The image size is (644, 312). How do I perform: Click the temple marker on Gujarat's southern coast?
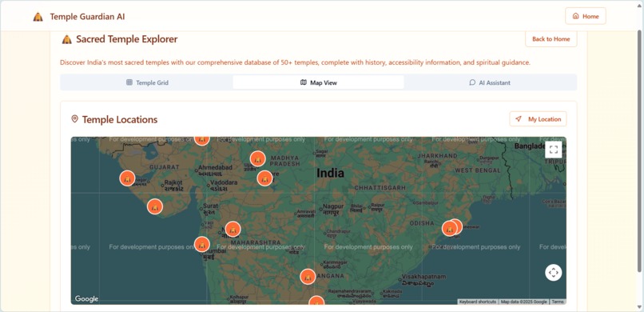[155, 206]
